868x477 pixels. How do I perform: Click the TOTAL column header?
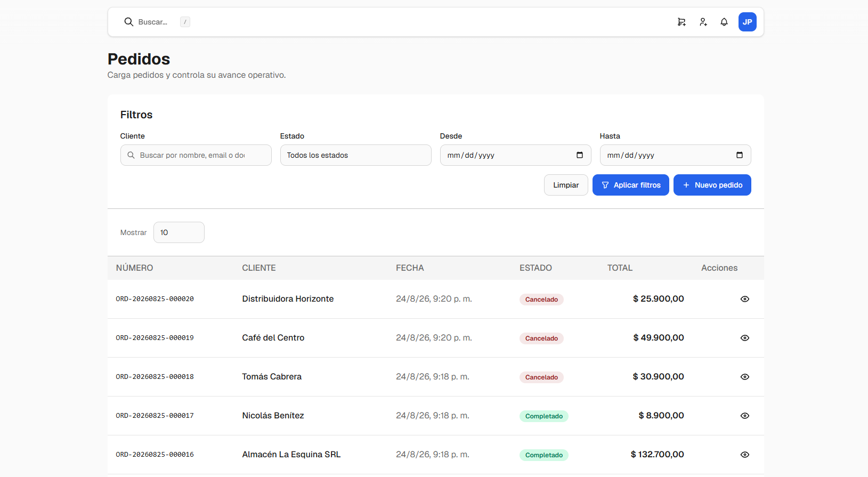coord(620,268)
